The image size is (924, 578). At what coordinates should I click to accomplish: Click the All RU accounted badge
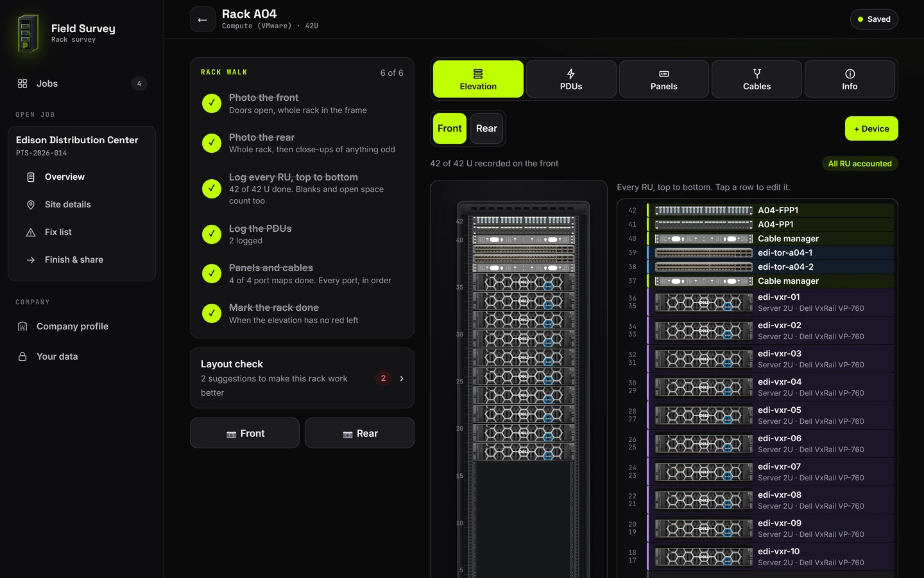[860, 164]
